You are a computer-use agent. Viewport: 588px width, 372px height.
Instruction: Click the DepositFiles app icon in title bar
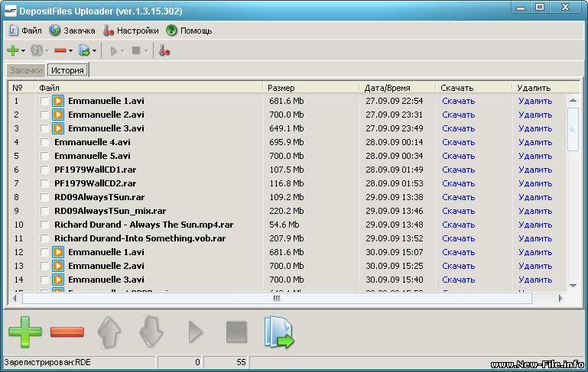click(x=10, y=11)
